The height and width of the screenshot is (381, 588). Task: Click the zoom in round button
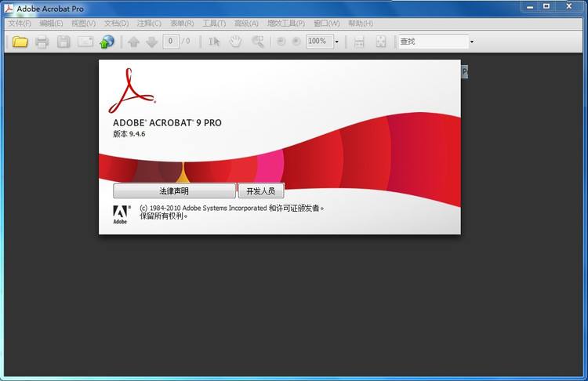click(x=296, y=42)
